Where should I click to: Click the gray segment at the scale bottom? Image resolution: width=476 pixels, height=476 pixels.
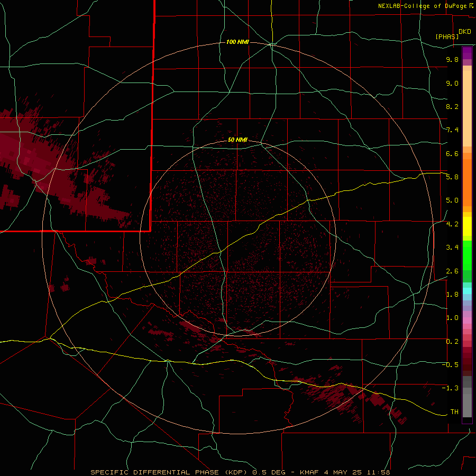pos(467,405)
